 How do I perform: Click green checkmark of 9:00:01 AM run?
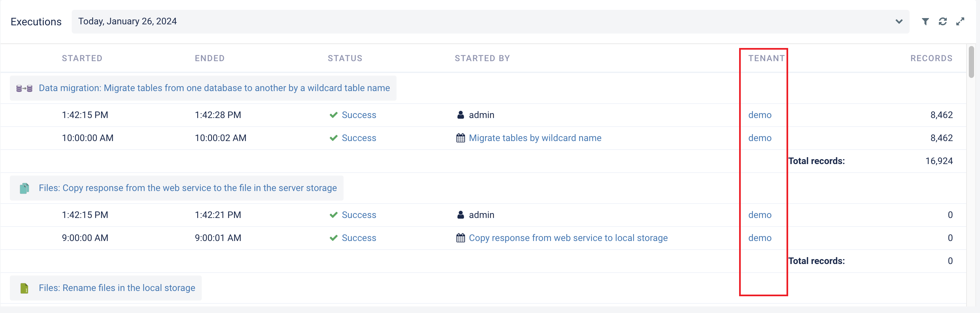[334, 238]
